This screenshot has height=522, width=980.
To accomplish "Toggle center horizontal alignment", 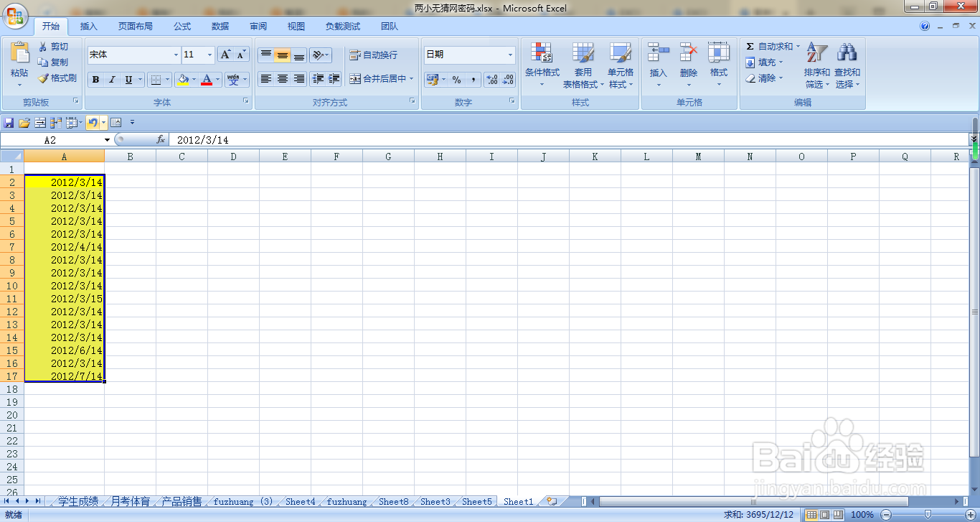I will [x=283, y=79].
